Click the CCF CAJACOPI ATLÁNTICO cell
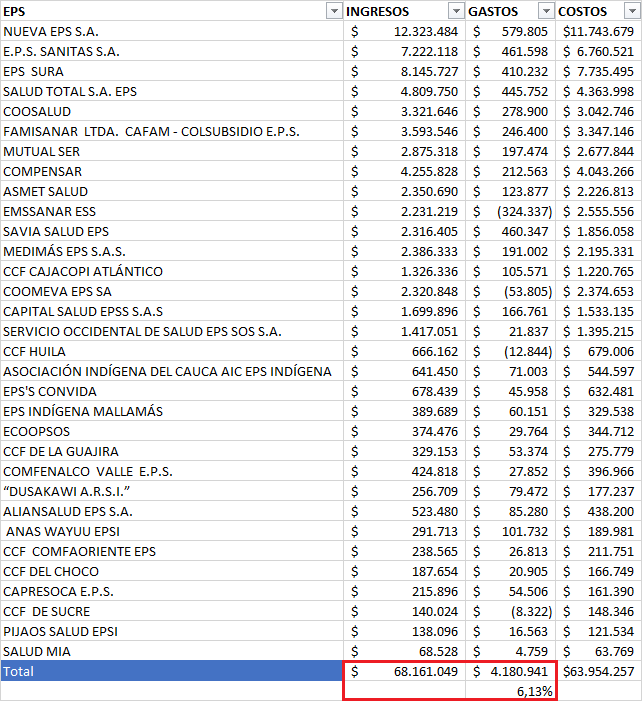This screenshot has width=642, height=701. pyautogui.click(x=172, y=271)
